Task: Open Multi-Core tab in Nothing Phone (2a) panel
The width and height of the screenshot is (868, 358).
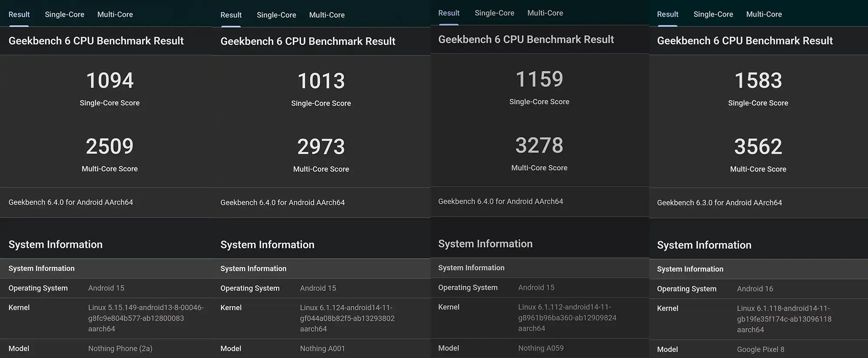Action: 115,14
